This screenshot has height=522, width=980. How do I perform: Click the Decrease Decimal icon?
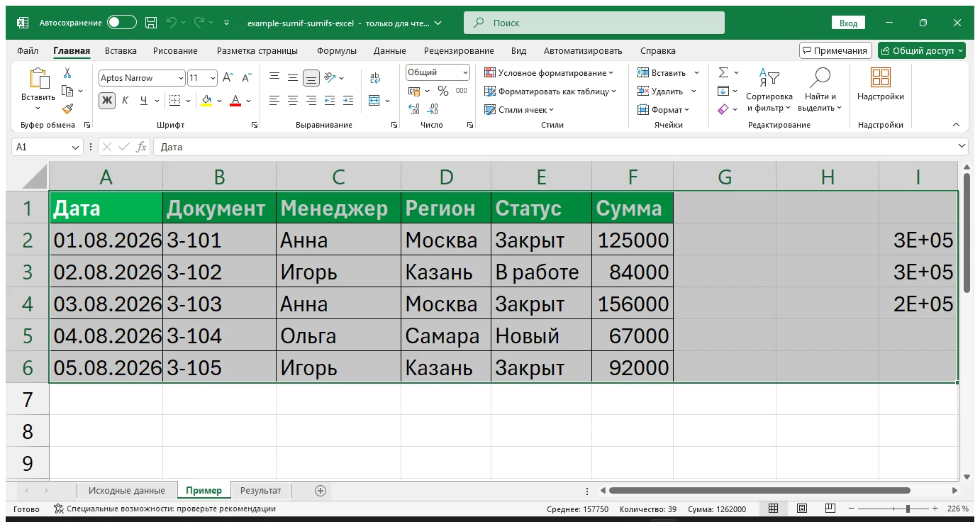[434, 109]
